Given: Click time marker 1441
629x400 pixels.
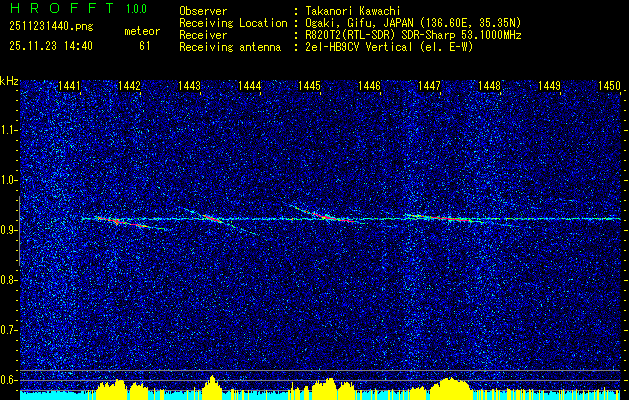Looking at the screenshot, I should click(69, 85).
